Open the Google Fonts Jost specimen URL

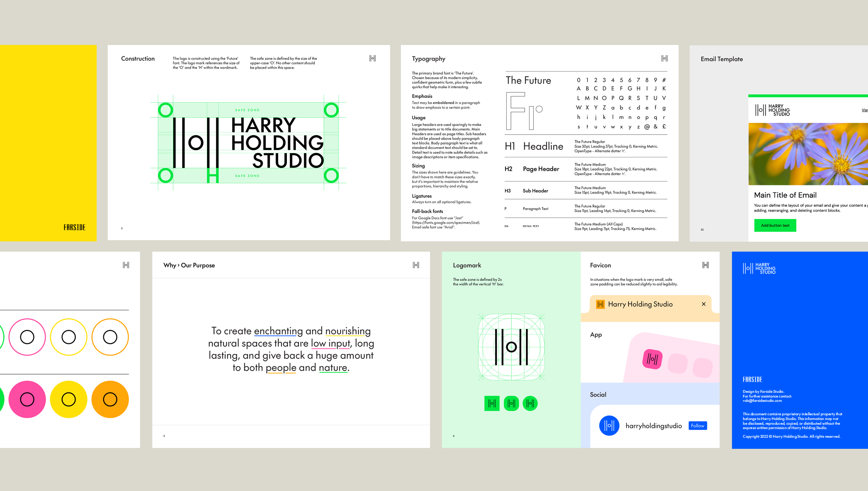point(446,223)
